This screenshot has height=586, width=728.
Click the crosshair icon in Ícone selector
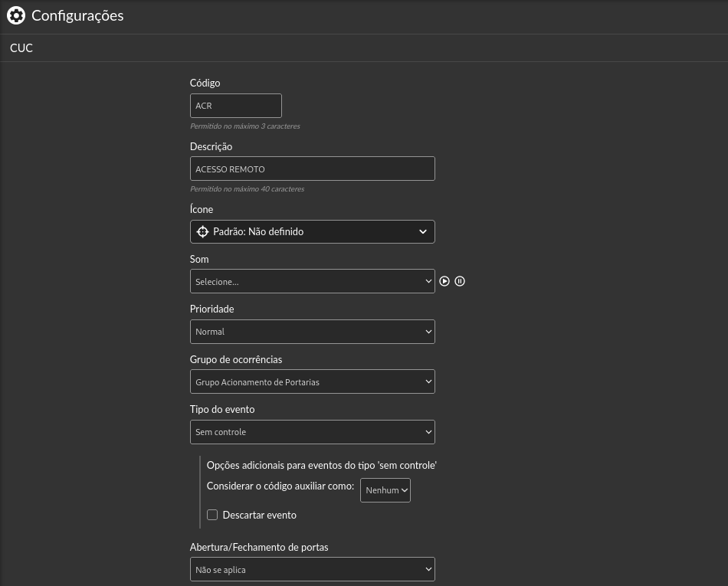click(202, 231)
